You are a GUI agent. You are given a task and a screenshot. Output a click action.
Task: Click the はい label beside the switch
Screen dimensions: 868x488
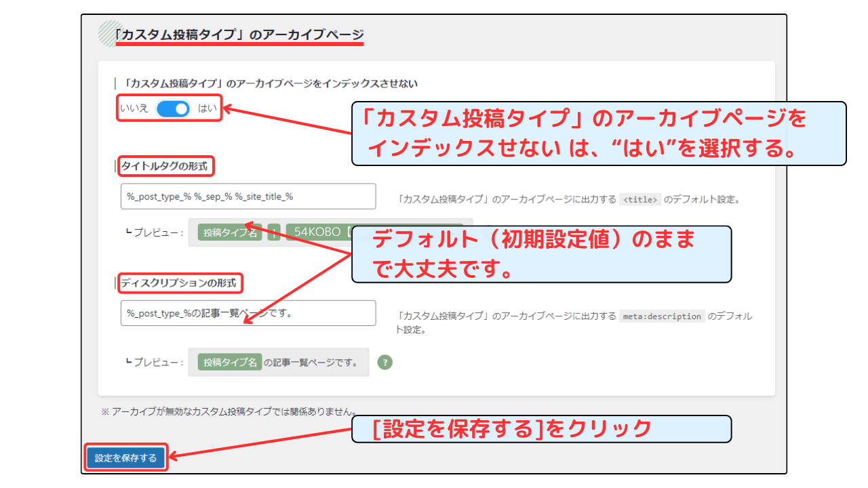[x=207, y=108]
